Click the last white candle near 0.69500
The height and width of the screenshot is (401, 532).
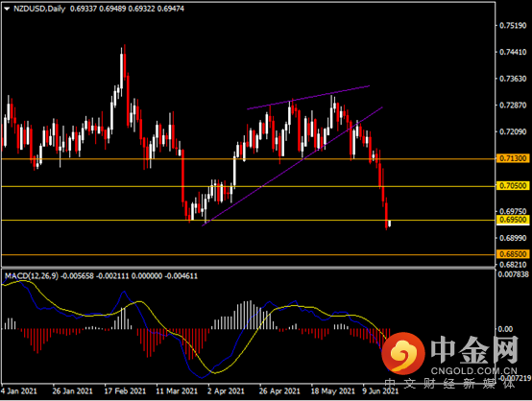coord(390,223)
